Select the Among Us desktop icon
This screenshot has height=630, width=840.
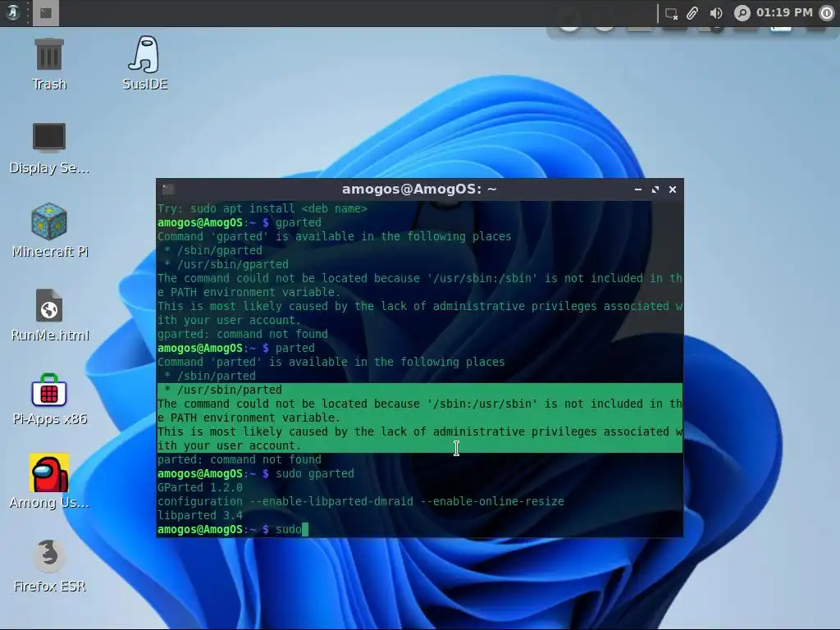[49, 482]
